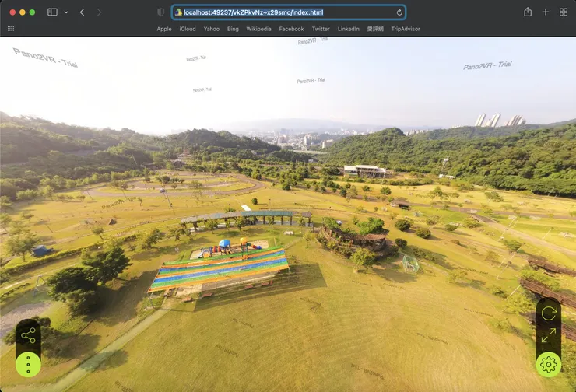
Task: Enter fullscreen with the diagonal arrows icon
Action: (549, 335)
